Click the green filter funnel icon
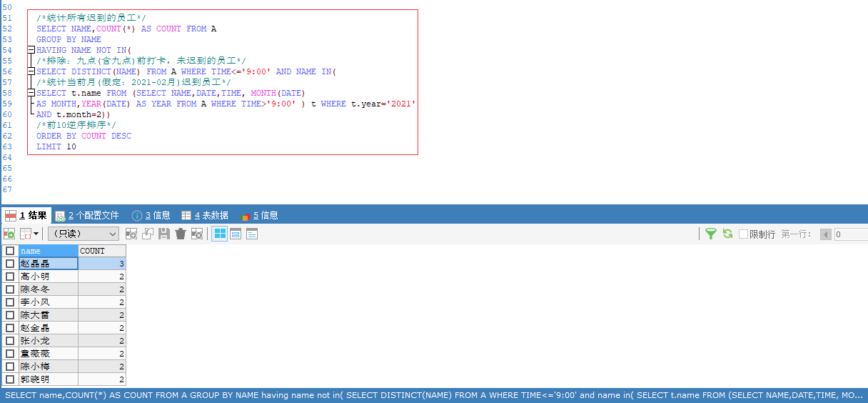This screenshot has width=868, height=403. coord(711,234)
